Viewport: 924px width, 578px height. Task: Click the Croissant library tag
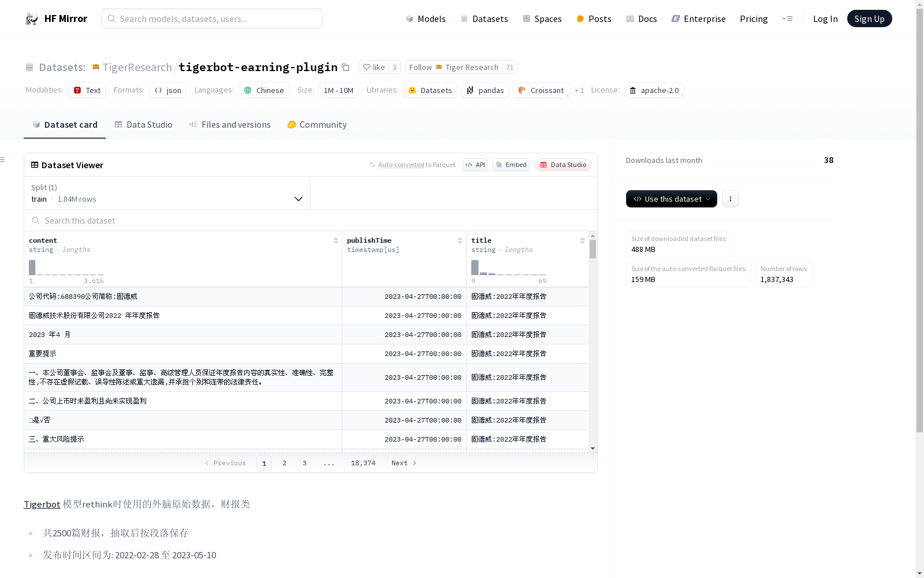tap(541, 90)
